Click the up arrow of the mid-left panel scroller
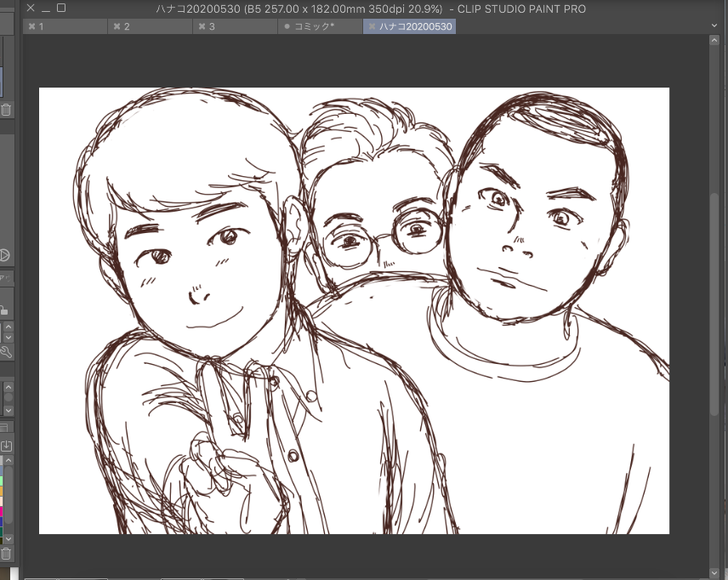Viewport: 728px width, 580px height. pos(9,386)
